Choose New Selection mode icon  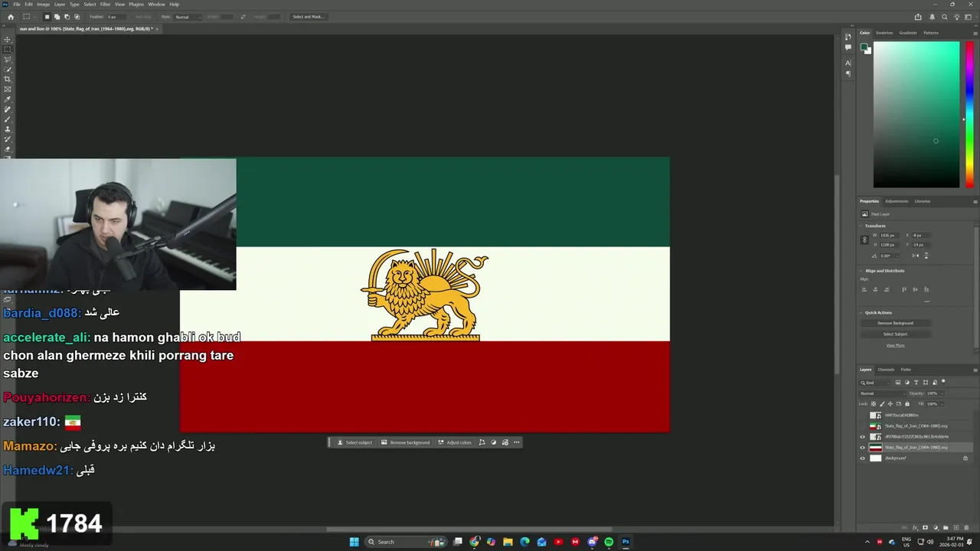click(x=47, y=17)
